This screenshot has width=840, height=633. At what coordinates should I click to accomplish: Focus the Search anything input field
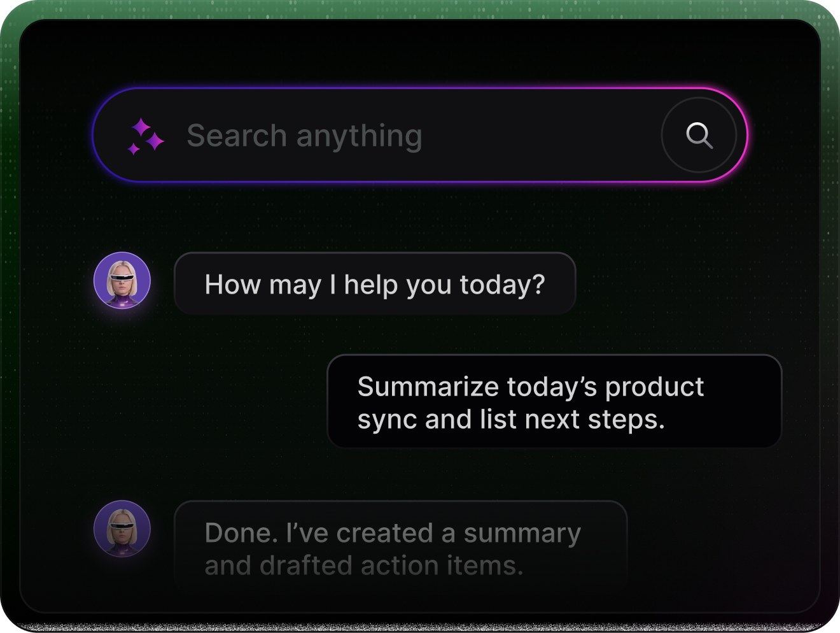tap(420, 135)
